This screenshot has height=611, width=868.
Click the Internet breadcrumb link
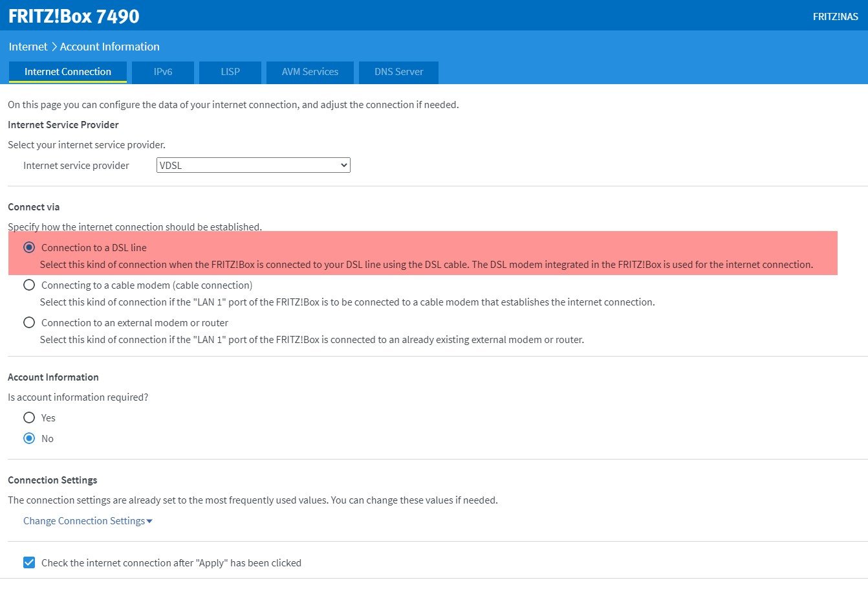click(28, 47)
